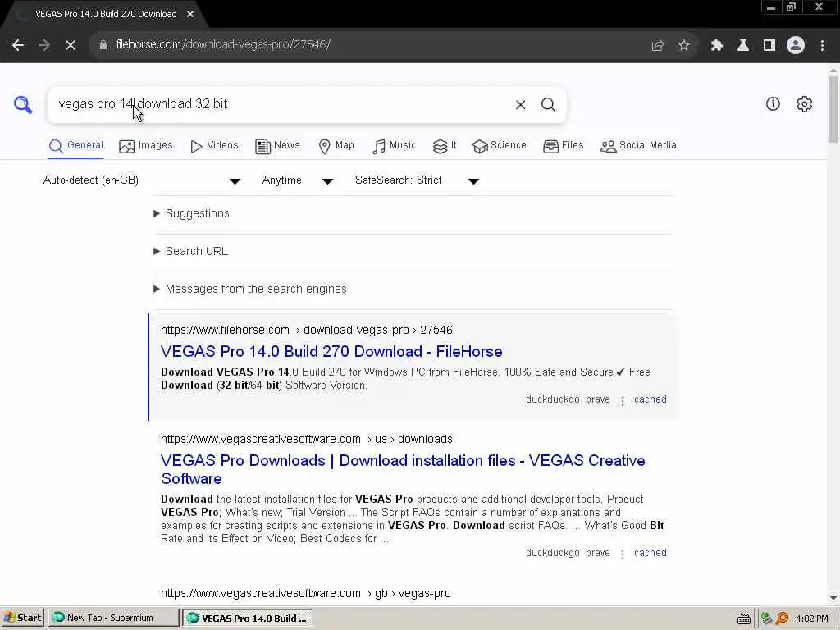
Task: Open the Windows Start menu
Action: point(22,619)
